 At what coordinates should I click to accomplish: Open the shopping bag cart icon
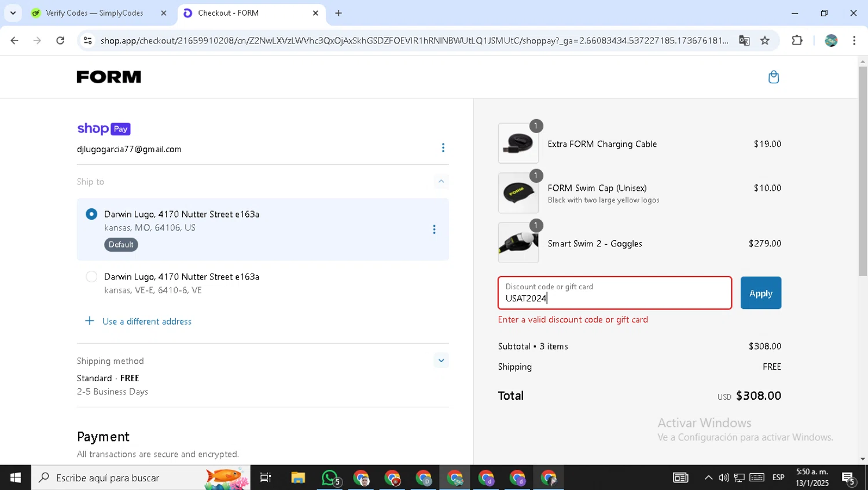[773, 77]
